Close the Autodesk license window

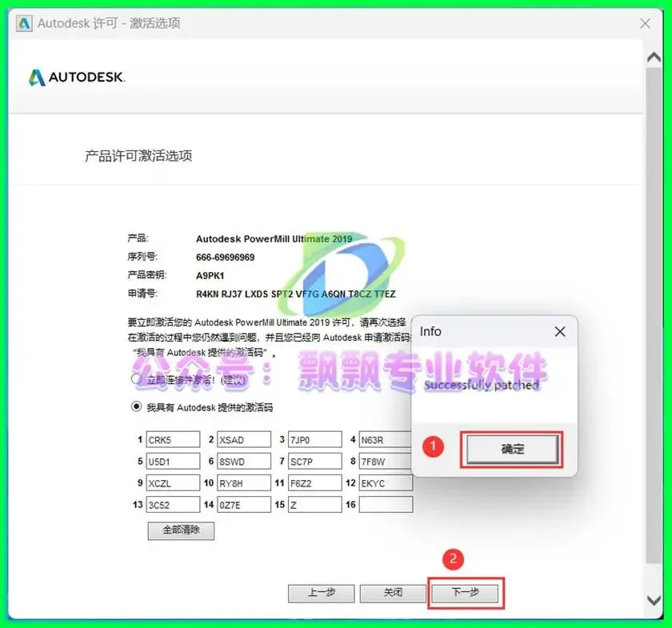(x=645, y=23)
